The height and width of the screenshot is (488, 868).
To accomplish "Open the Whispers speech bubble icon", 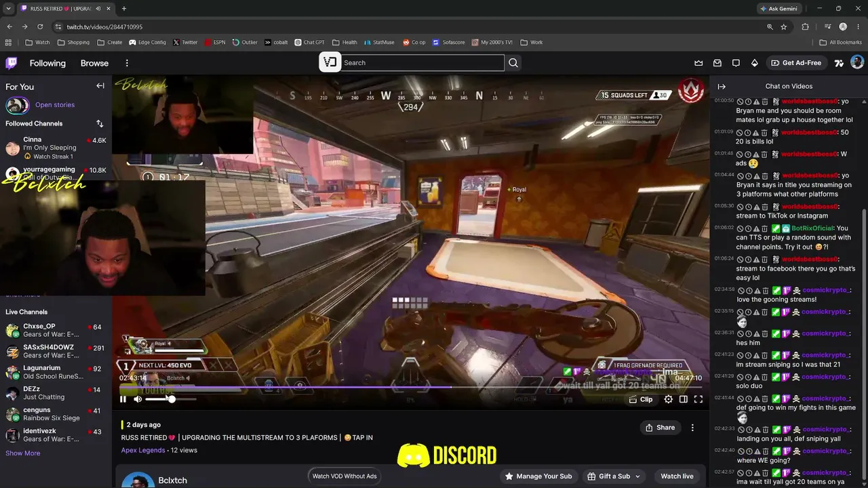I will tap(736, 63).
